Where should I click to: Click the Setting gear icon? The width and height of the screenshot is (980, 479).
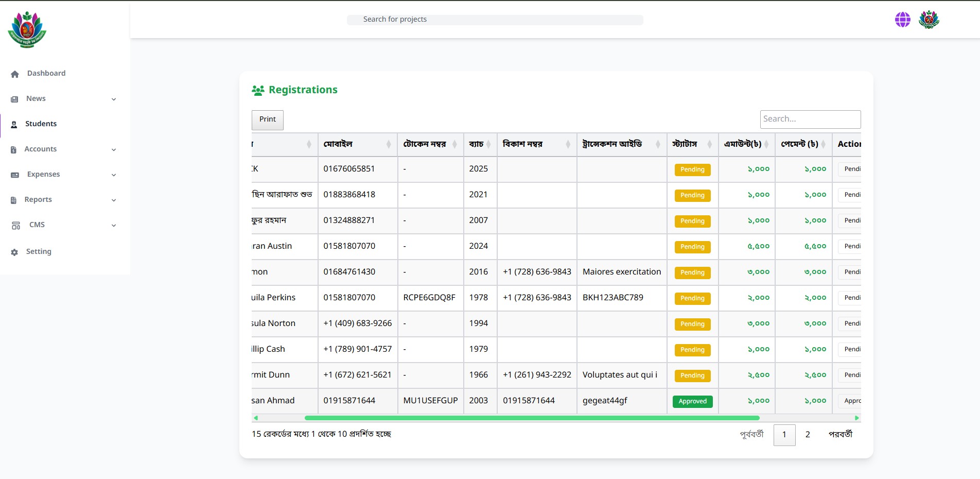[14, 252]
